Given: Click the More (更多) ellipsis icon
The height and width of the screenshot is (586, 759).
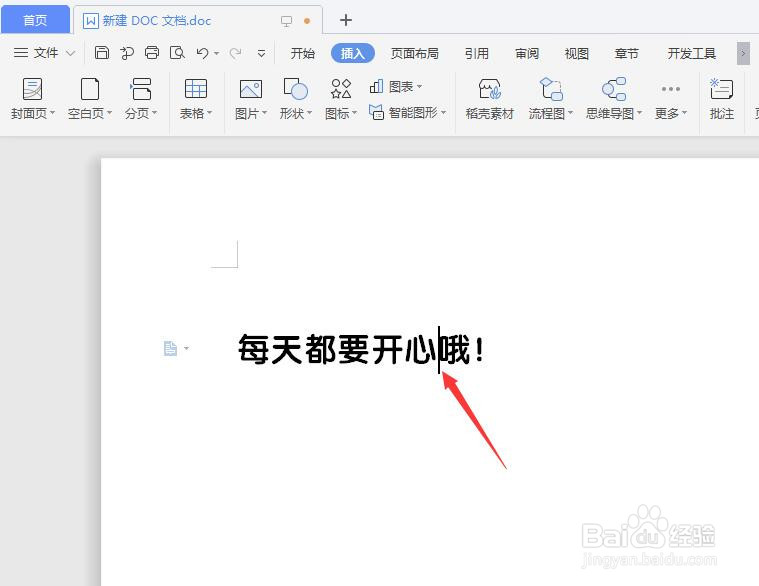Looking at the screenshot, I should pyautogui.click(x=670, y=89).
